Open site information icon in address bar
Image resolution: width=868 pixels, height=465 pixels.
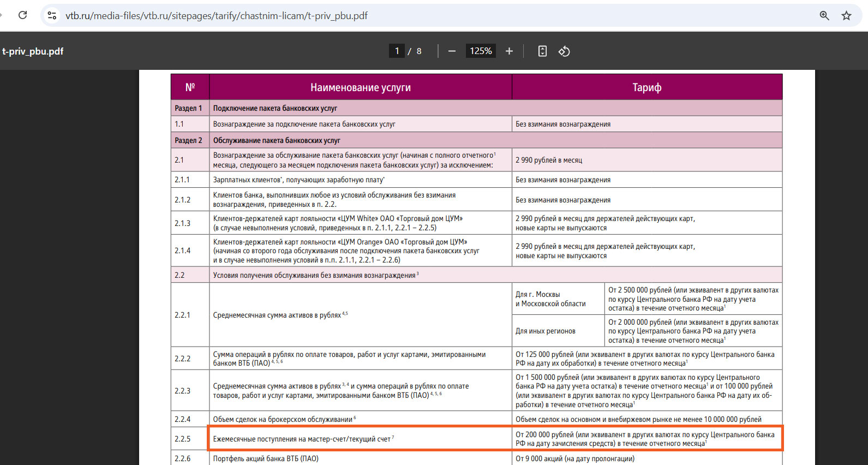[52, 15]
